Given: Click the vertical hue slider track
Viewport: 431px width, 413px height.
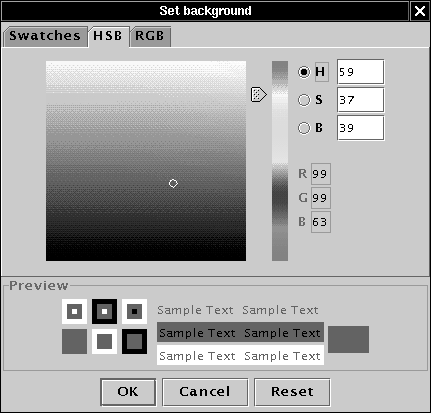Looking at the screenshot, I should coord(280,161).
